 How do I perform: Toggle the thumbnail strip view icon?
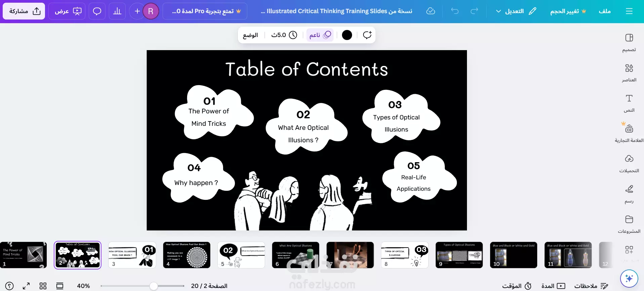click(x=60, y=286)
